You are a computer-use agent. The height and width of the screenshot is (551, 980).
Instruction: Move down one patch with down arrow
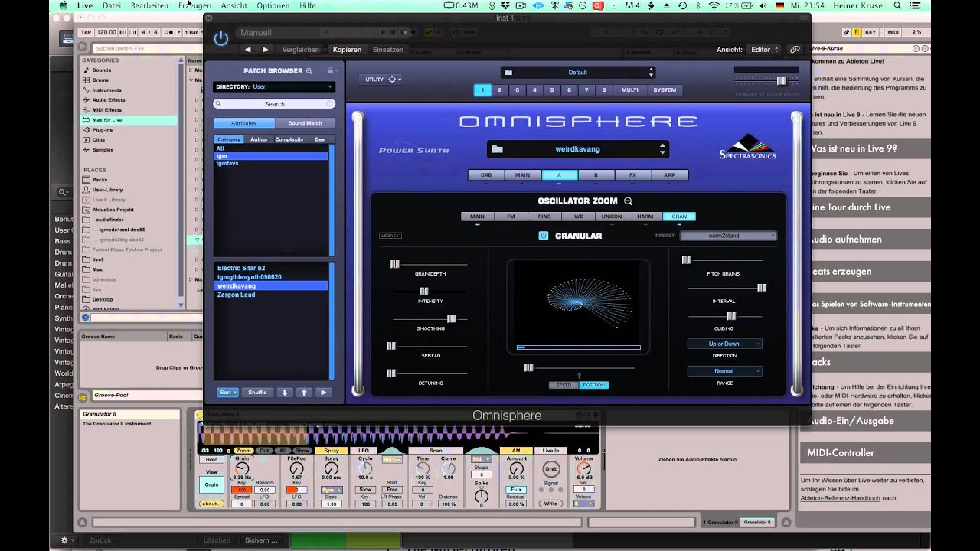point(285,392)
